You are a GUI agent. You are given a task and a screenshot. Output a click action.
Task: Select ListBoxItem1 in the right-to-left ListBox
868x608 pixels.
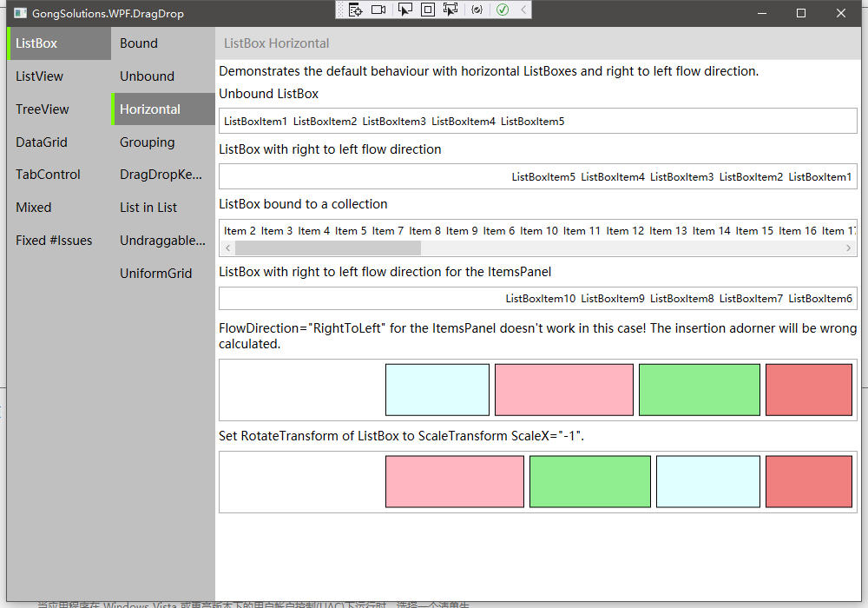tap(820, 177)
